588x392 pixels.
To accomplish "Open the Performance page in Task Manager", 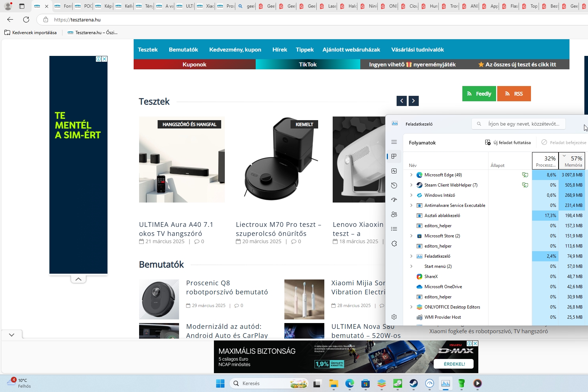I will point(394,171).
